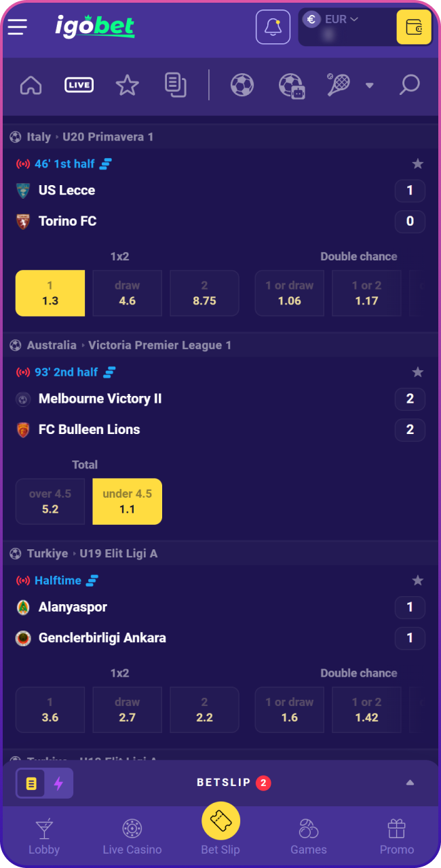The image size is (441, 868).
Task: Open notifications bell
Action: click(273, 27)
